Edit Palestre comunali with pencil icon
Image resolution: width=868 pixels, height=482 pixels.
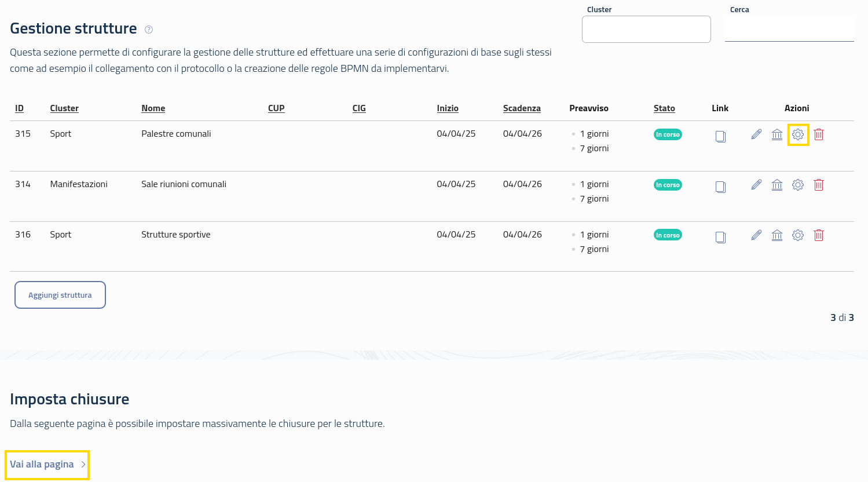click(756, 134)
